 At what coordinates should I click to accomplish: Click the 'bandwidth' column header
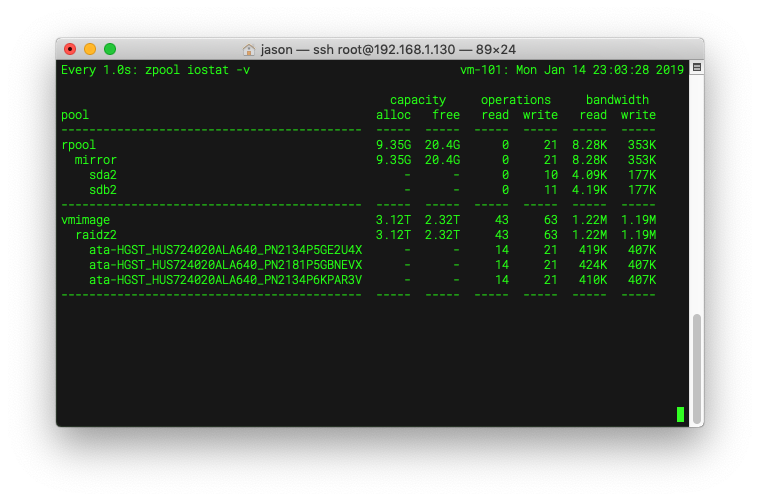[617, 100]
